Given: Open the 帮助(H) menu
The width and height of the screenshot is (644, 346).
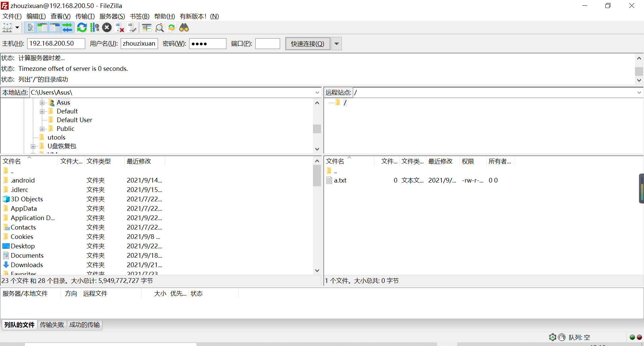Looking at the screenshot, I should (x=165, y=16).
